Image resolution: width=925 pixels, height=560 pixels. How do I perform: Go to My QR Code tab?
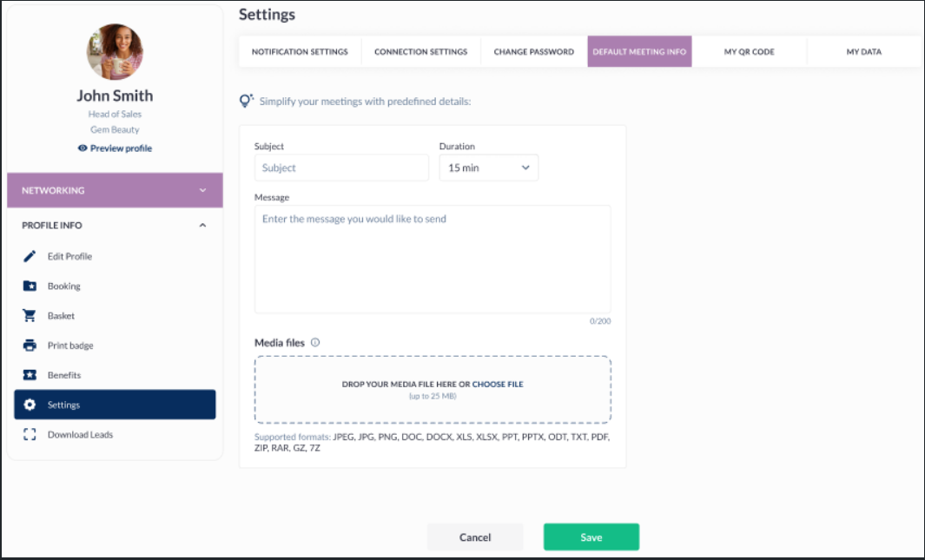(749, 52)
